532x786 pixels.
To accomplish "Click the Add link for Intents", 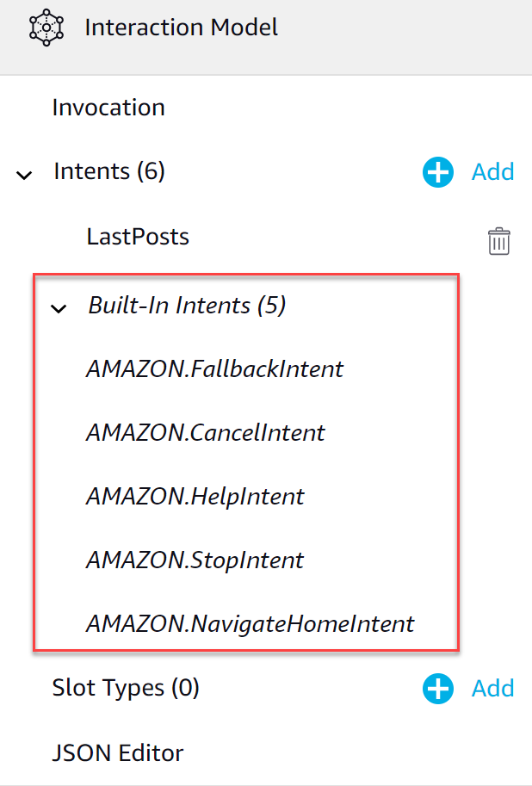I will coord(492,172).
